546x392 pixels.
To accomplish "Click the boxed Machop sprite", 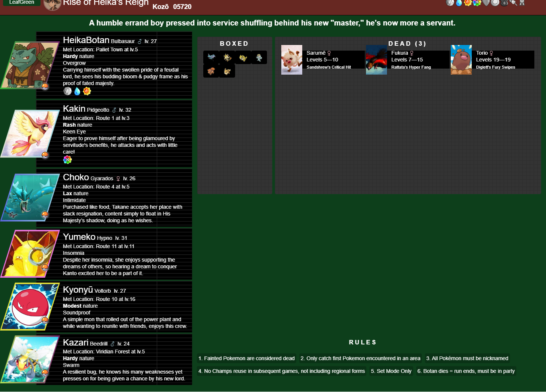I will (x=259, y=57).
